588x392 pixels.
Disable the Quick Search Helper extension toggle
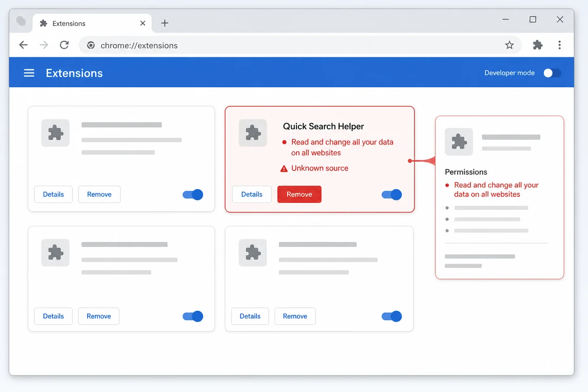pyautogui.click(x=392, y=195)
